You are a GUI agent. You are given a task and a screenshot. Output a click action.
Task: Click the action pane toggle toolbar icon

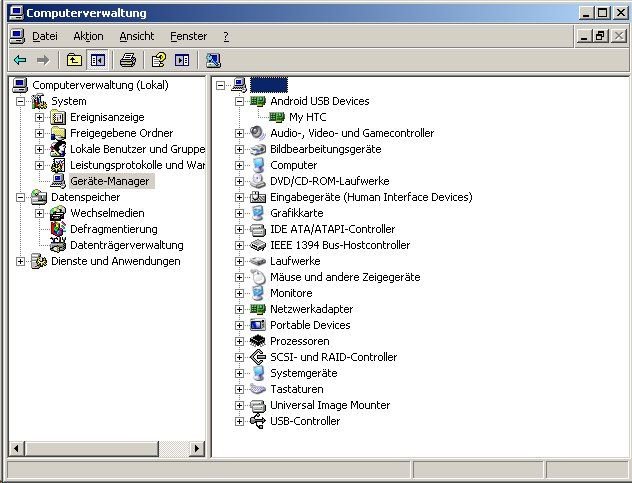click(182, 60)
